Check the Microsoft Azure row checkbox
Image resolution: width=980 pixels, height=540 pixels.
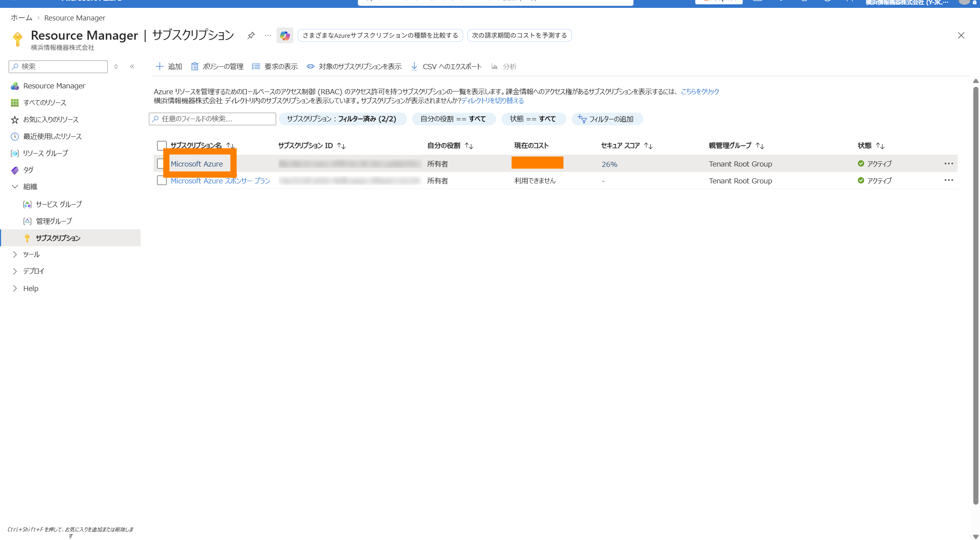click(160, 164)
